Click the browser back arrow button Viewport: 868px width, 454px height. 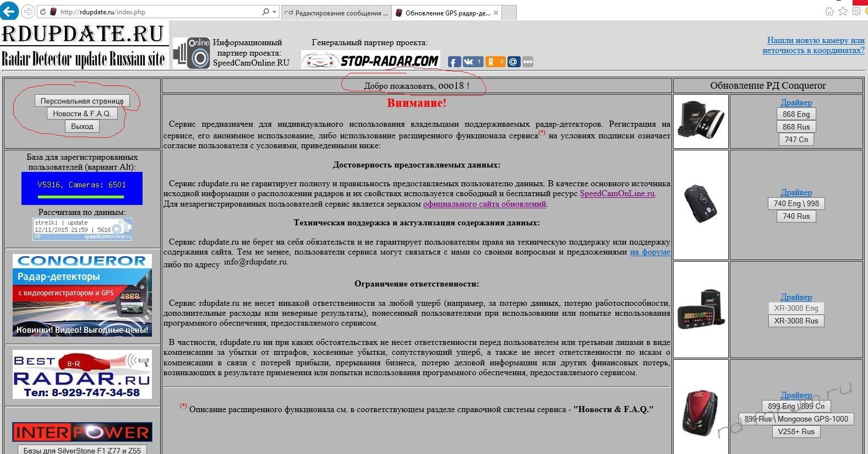tap(9, 12)
